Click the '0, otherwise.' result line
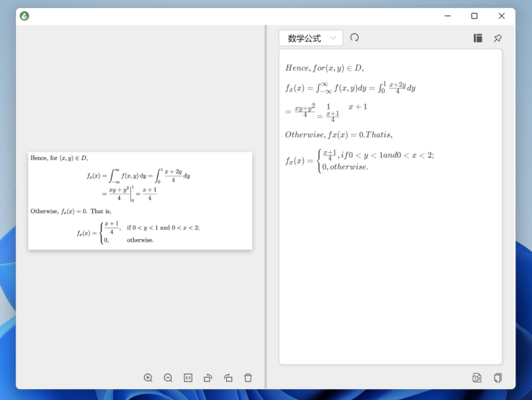The height and width of the screenshot is (400, 532). point(345,167)
